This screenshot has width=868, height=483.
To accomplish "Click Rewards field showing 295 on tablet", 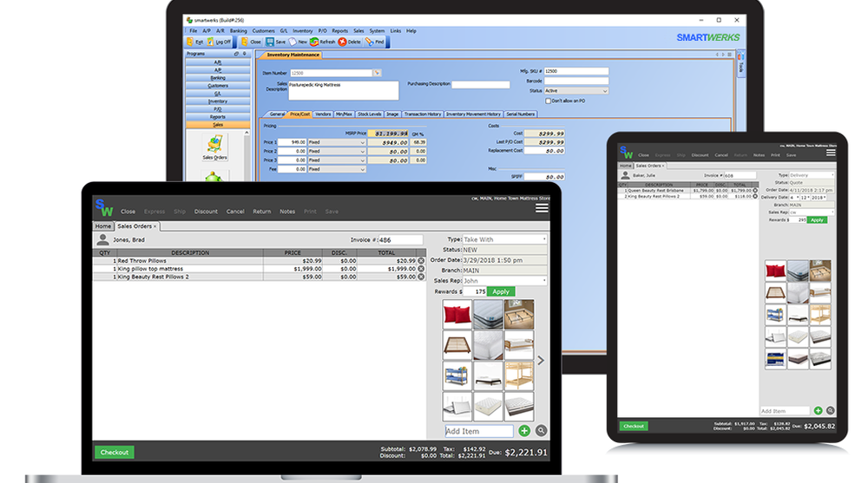I will tap(798, 220).
